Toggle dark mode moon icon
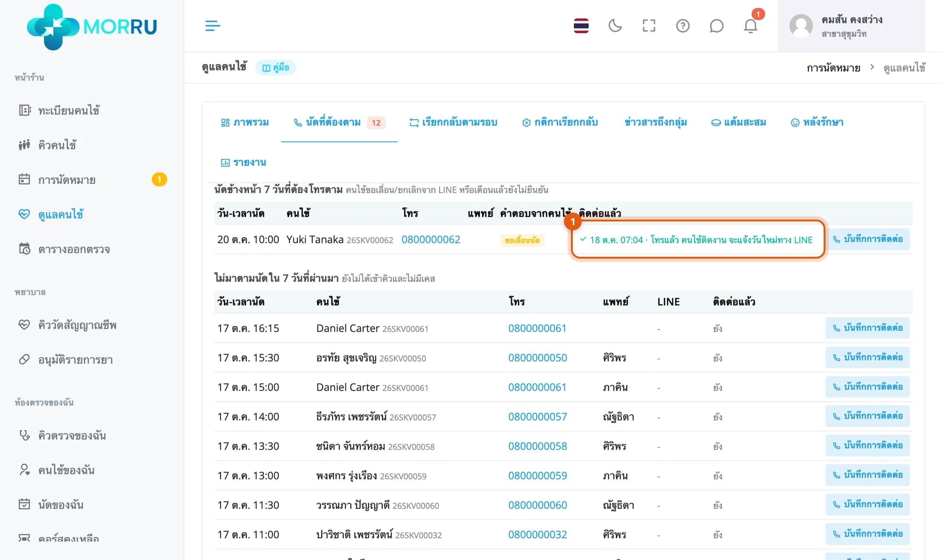The width and height of the screenshot is (943, 560). point(615,25)
